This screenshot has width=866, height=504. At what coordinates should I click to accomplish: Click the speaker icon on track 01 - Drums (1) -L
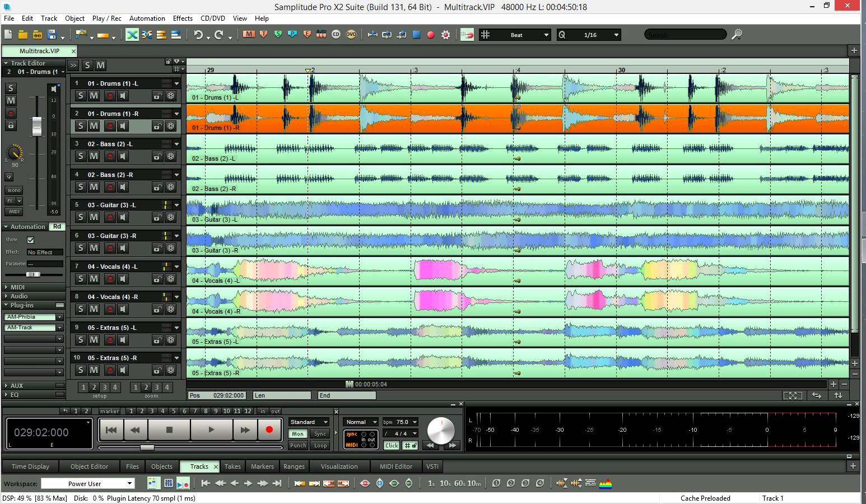[x=123, y=96]
